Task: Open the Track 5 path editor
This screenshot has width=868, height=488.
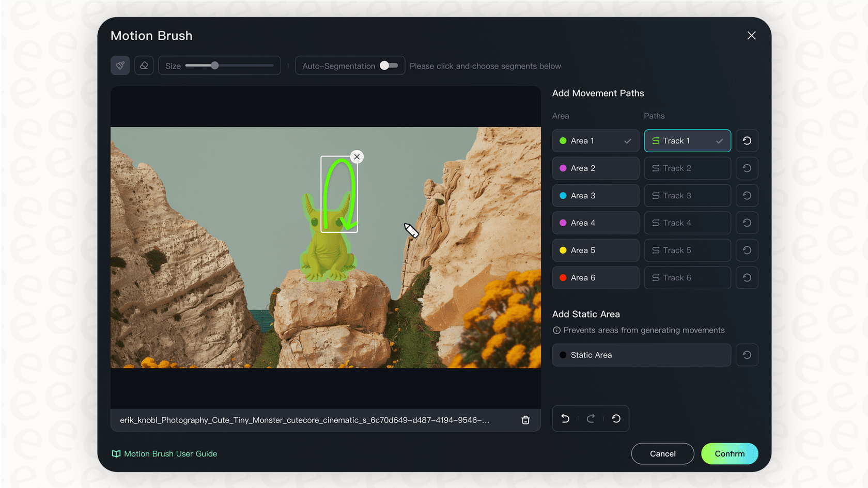Action: [x=687, y=250]
